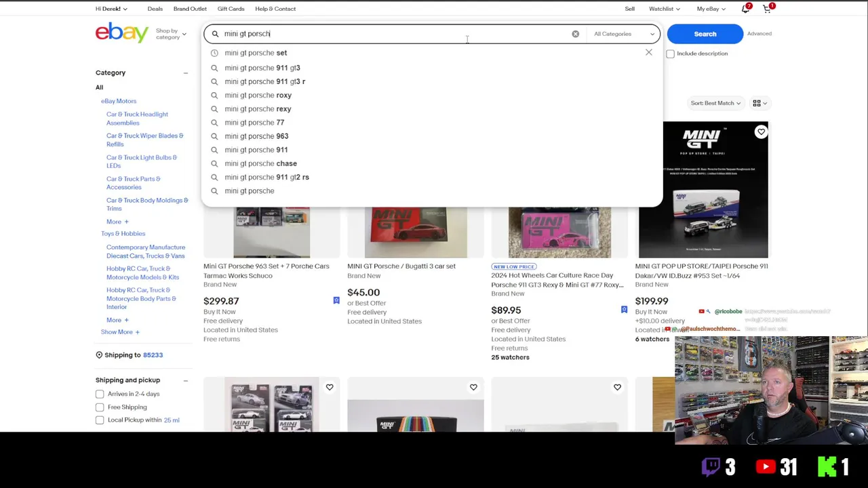Choose suggestion 'mini gt porsche rexy'

258,108
